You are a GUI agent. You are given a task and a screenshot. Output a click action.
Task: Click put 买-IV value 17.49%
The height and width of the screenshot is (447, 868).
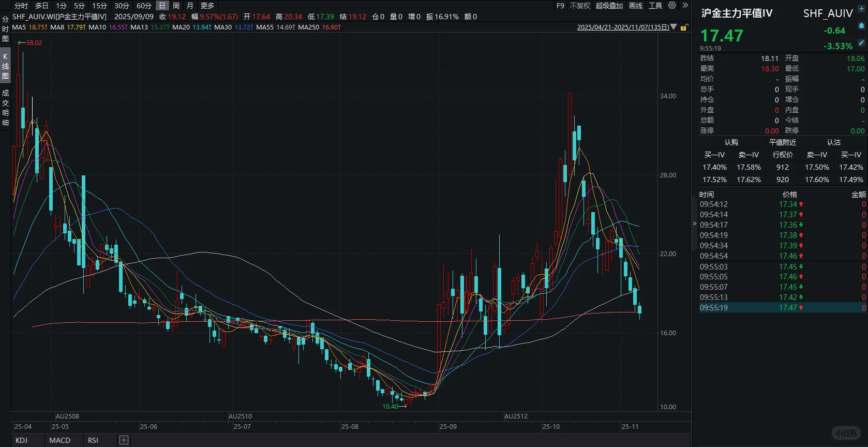pyautogui.click(x=851, y=180)
